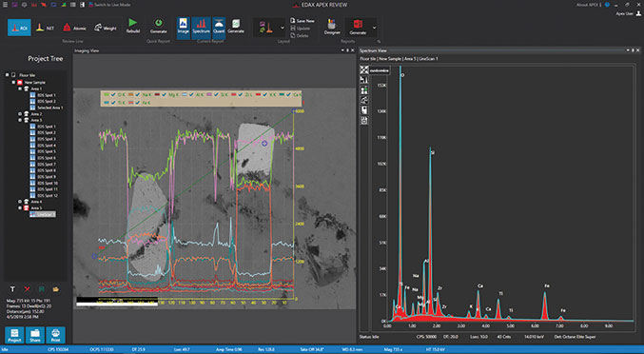The width and height of the screenshot is (644, 354).
Task: Select EDS Spot 1 under Area 1
Action: coord(47,95)
